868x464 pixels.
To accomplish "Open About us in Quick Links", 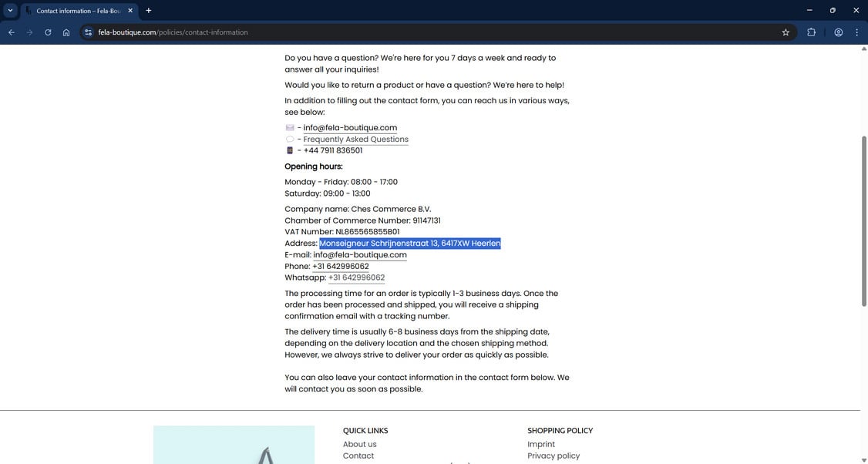I will pos(359,444).
